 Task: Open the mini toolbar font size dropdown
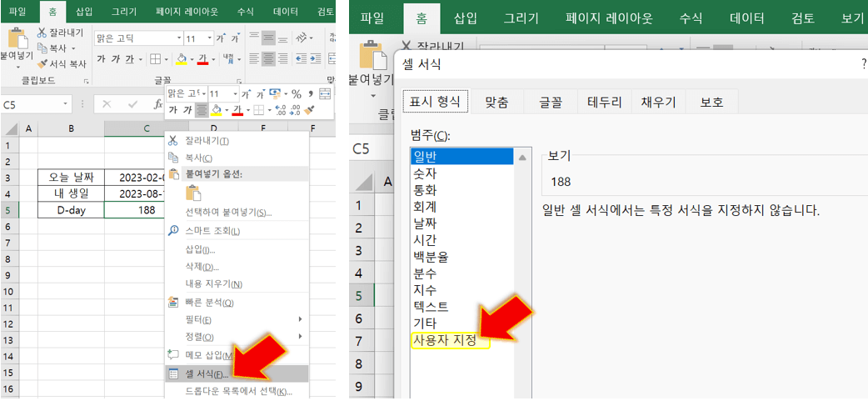233,93
